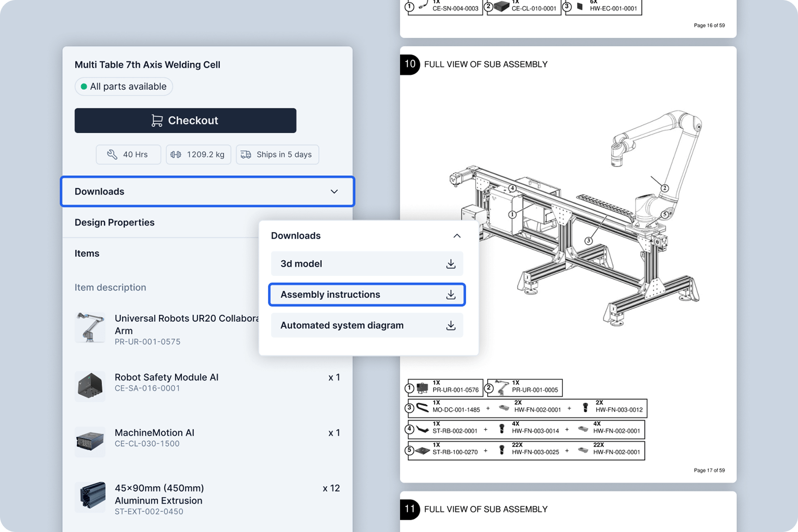Click the shopping cart icon on Checkout
798x532 pixels.
156,120
